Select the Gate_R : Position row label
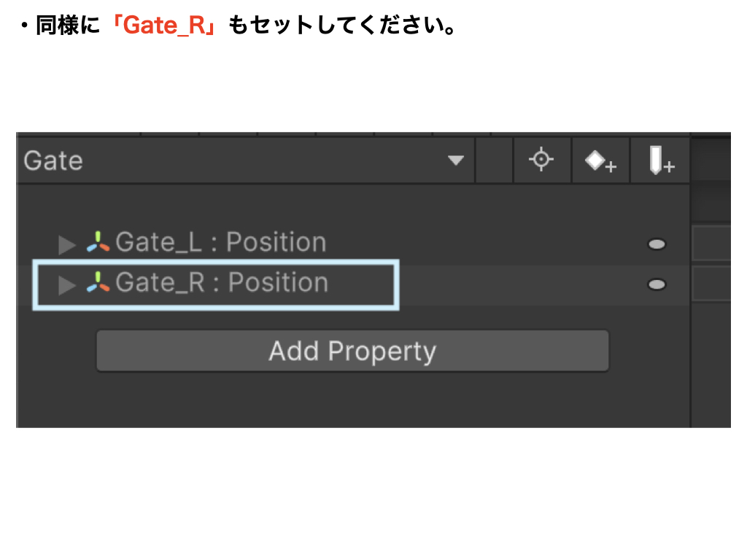The height and width of the screenshot is (560, 747). coord(222,283)
